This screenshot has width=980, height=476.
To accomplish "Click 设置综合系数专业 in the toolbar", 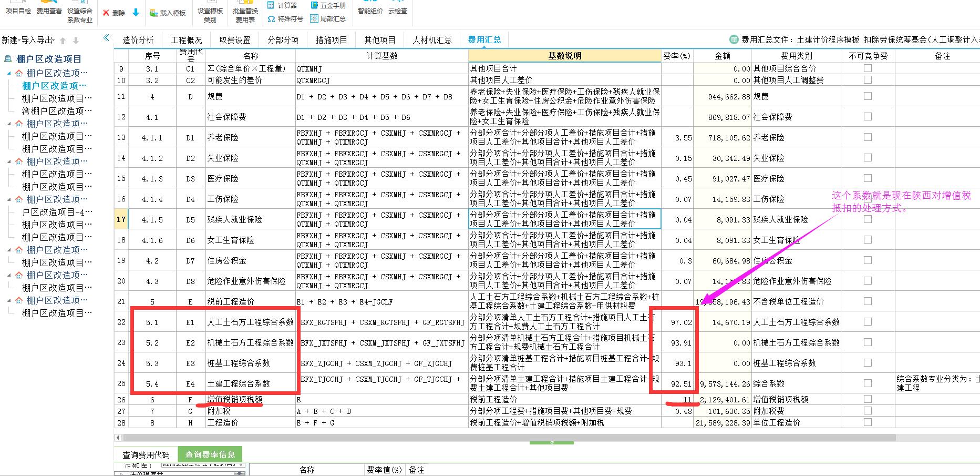I will [80, 12].
